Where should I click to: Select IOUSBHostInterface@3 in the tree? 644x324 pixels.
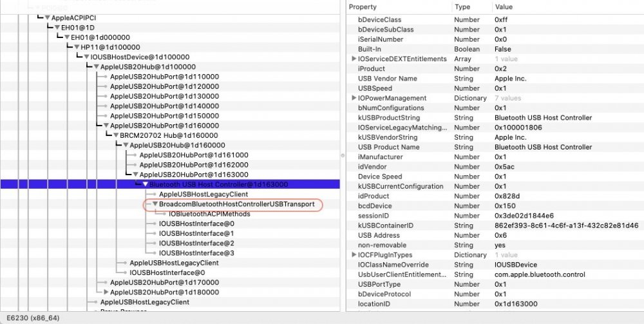click(x=196, y=253)
